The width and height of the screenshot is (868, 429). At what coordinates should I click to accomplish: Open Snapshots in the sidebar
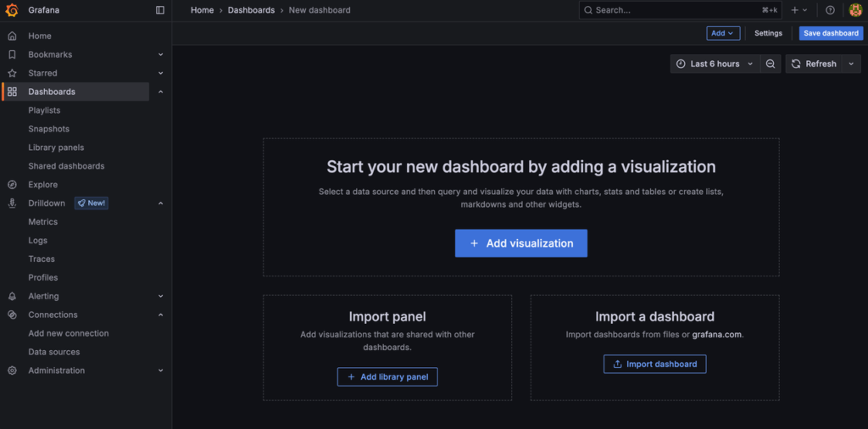(48, 129)
